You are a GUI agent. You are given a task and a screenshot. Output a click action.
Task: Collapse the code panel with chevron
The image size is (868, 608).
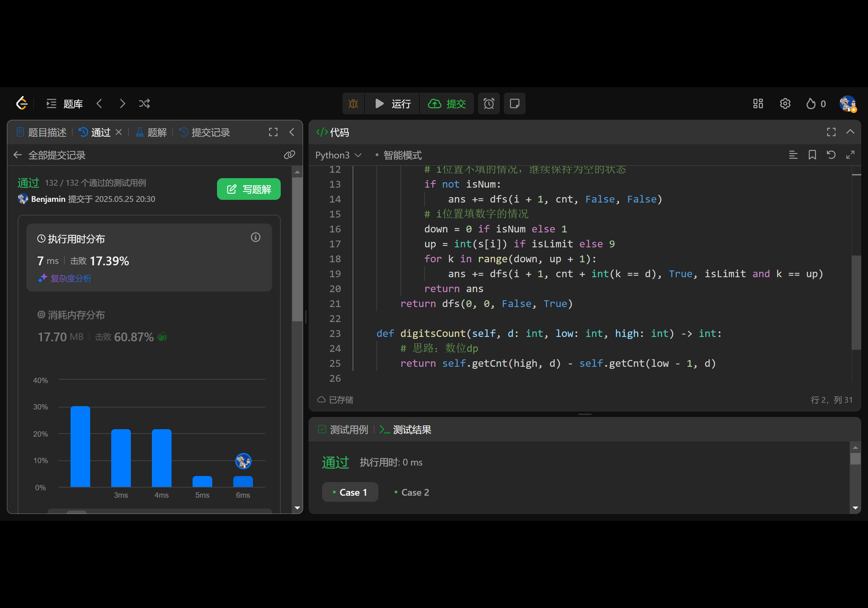pyautogui.click(x=850, y=132)
